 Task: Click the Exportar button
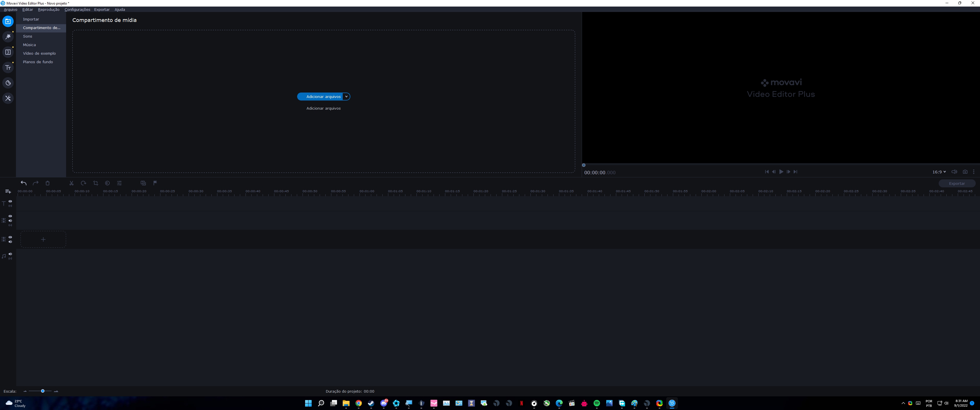[956, 183]
